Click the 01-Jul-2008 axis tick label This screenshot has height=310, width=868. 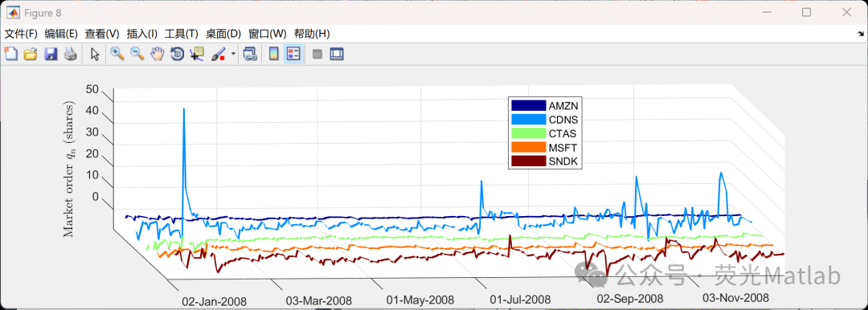(520, 300)
